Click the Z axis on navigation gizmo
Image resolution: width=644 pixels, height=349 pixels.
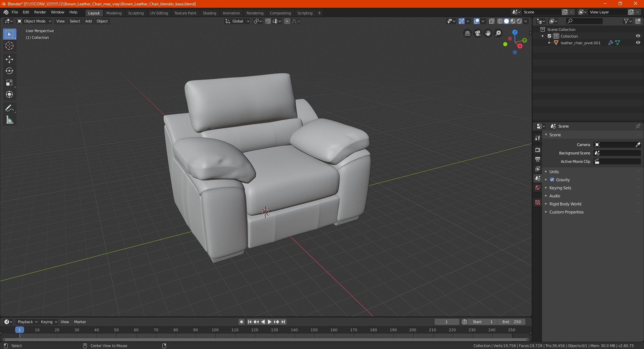pos(515,32)
